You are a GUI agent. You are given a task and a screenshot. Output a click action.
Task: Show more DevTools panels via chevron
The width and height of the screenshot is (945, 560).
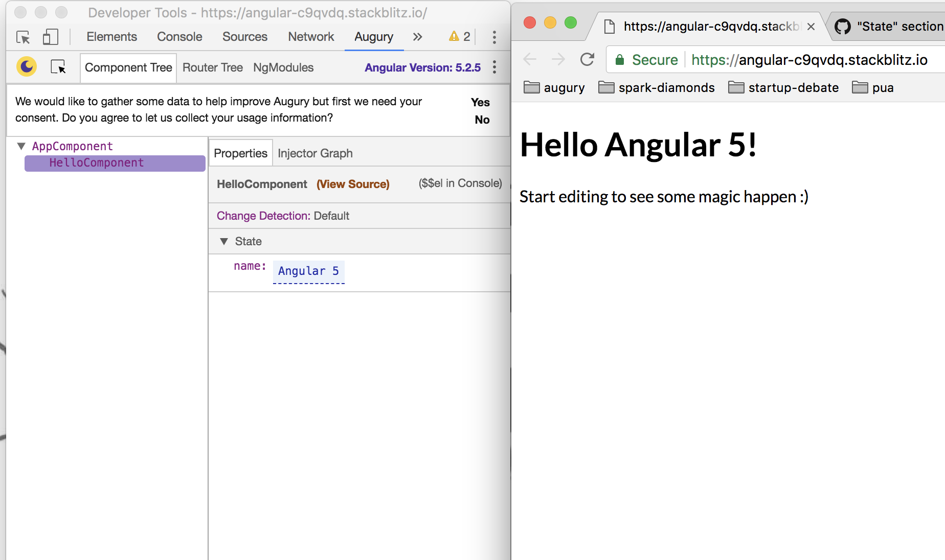pyautogui.click(x=418, y=36)
